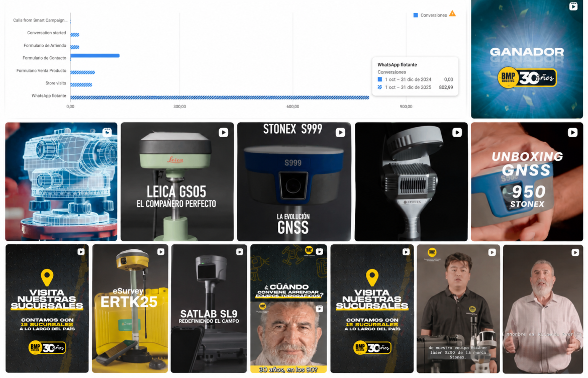Click the Conversiones legend label
The image size is (588, 378).
point(434,16)
